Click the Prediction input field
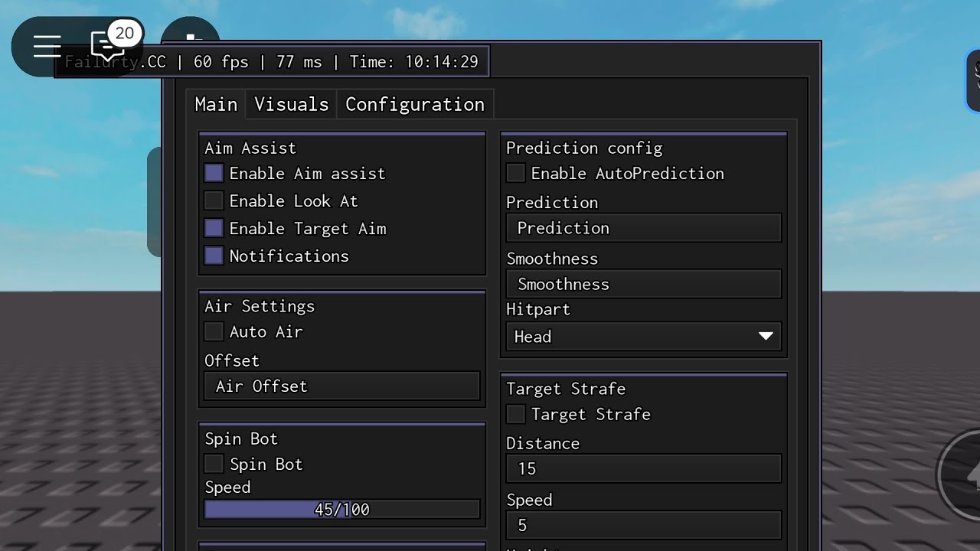Image resolution: width=980 pixels, height=551 pixels. pos(643,228)
